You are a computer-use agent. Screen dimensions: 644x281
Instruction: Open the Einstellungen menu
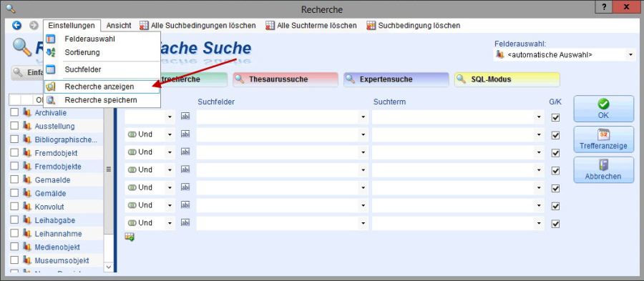pyautogui.click(x=72, y=26)
